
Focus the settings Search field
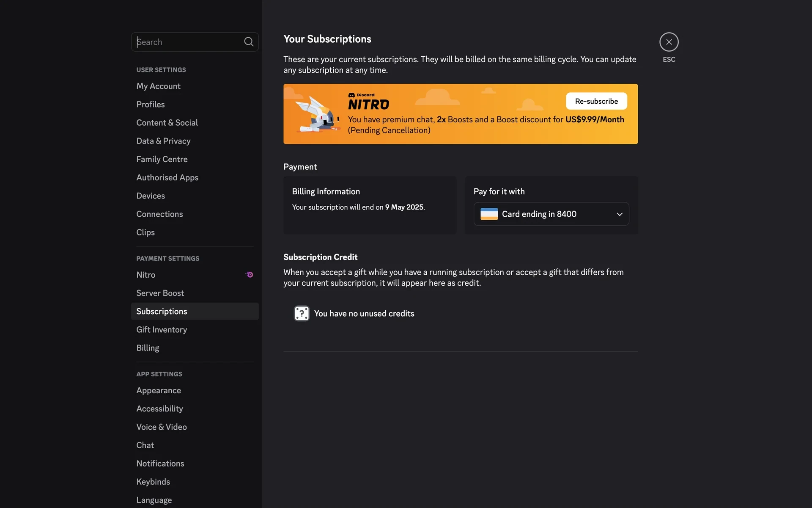click(195, 42)
